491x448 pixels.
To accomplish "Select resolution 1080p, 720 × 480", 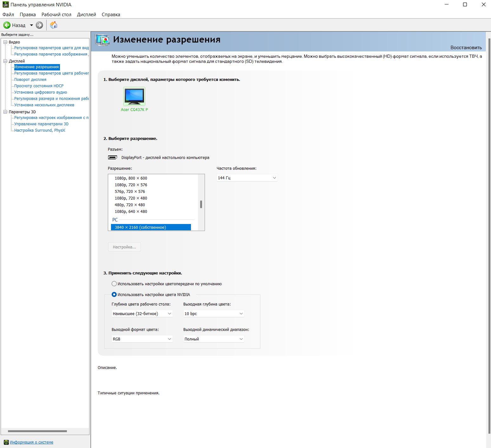I will (131, 198).
